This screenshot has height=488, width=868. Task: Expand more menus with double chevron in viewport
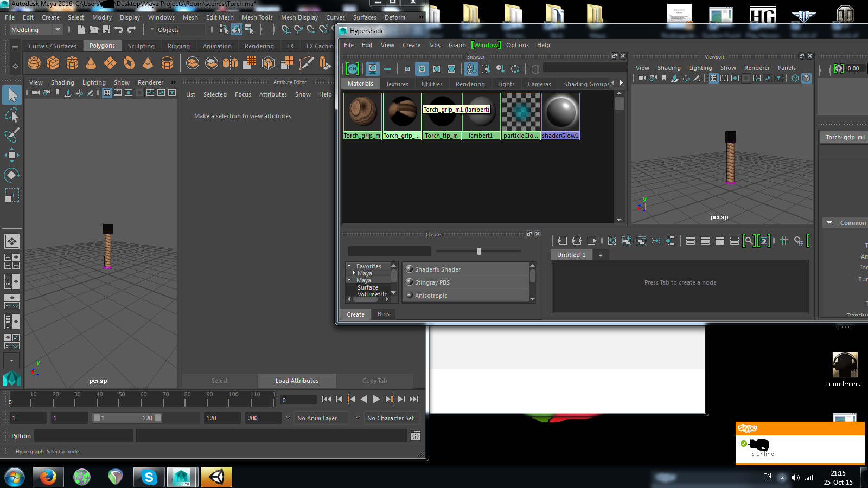pyautogui.click(x=174, y=82)
